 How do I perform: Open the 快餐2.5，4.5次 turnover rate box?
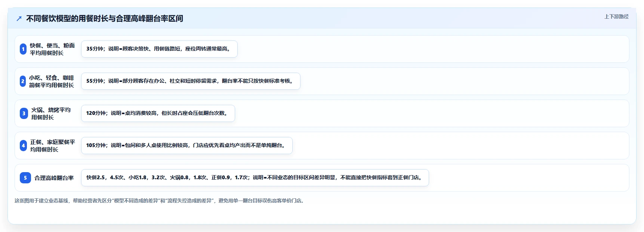coord(255,178)
